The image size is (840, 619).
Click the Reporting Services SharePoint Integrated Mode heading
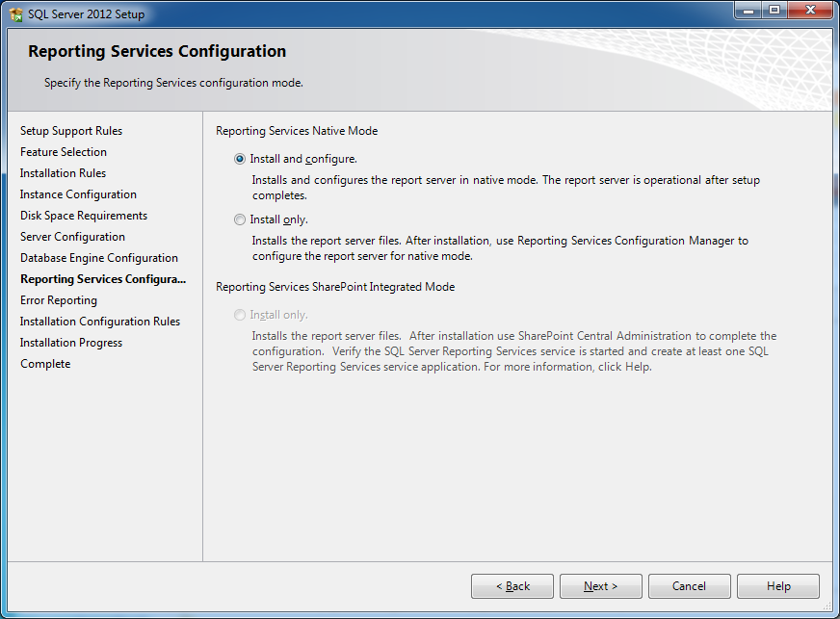coord(335,287)
